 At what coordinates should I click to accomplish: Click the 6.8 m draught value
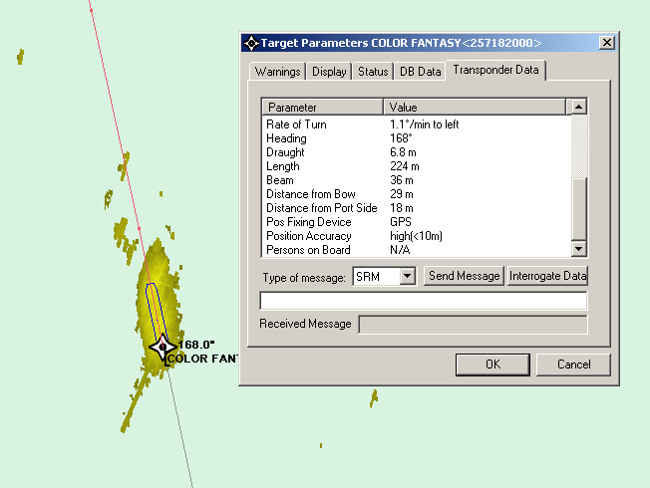pyautogui.click(x=403, y=152)
